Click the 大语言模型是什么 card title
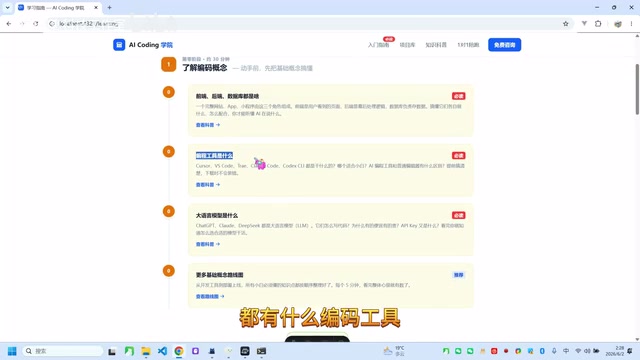This screenshot has height=360, width=640. (217, 216)
